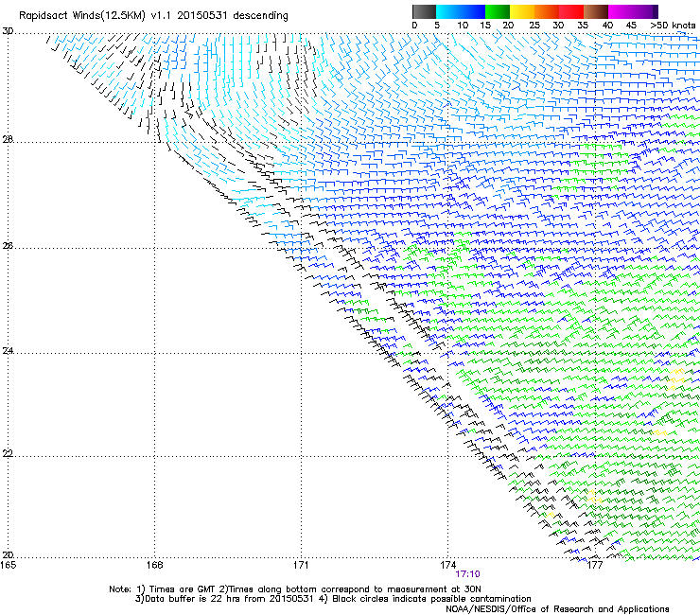This screenshot has height=615, width=700.
Task: Click the '>50 knots' legend label
Action: pyautogui.click(x=673, y=25)
